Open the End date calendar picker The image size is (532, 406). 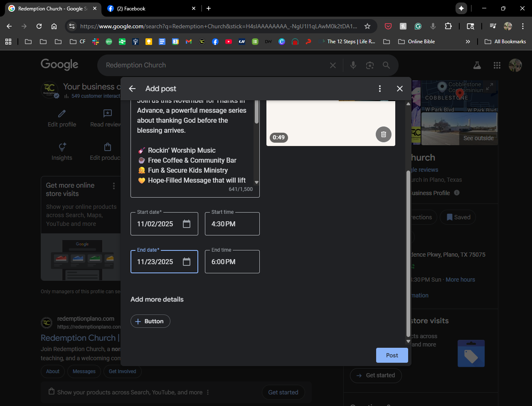tap(187, 262)
